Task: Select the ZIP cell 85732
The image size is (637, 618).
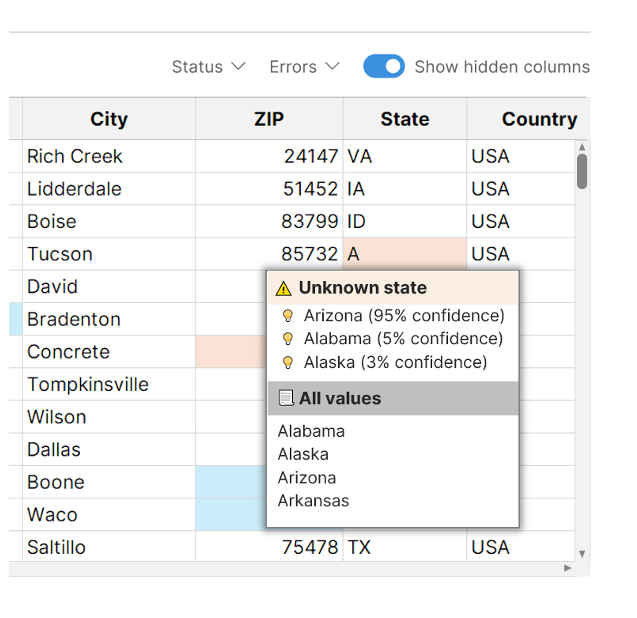Action: click(x=269, y=254)
